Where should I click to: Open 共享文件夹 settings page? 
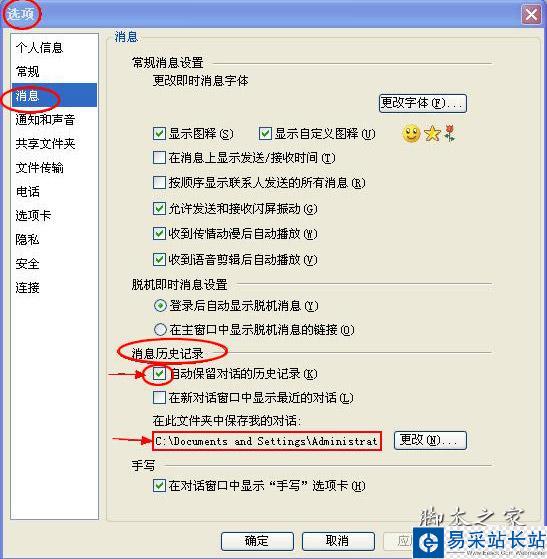[x=45, y=144]
